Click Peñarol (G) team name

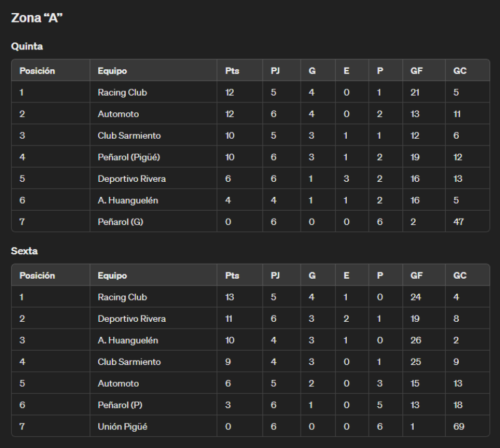point(120,222)
